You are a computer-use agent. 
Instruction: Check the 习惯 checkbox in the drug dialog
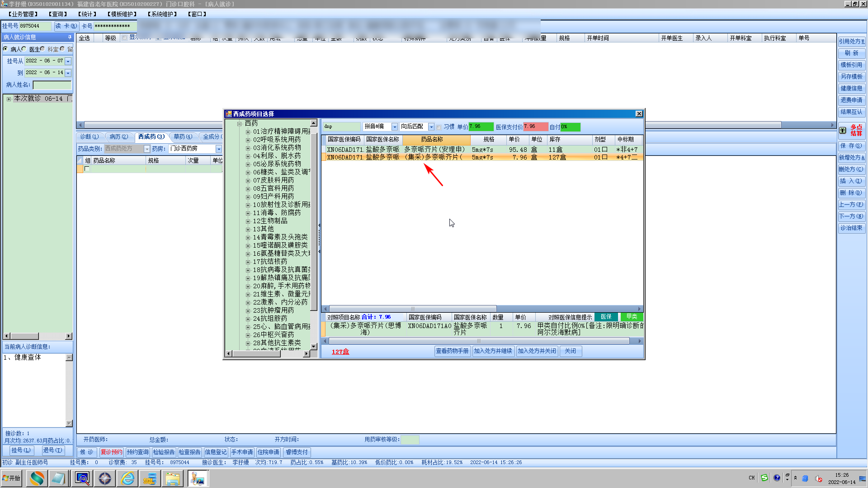[x=439, y=127]
